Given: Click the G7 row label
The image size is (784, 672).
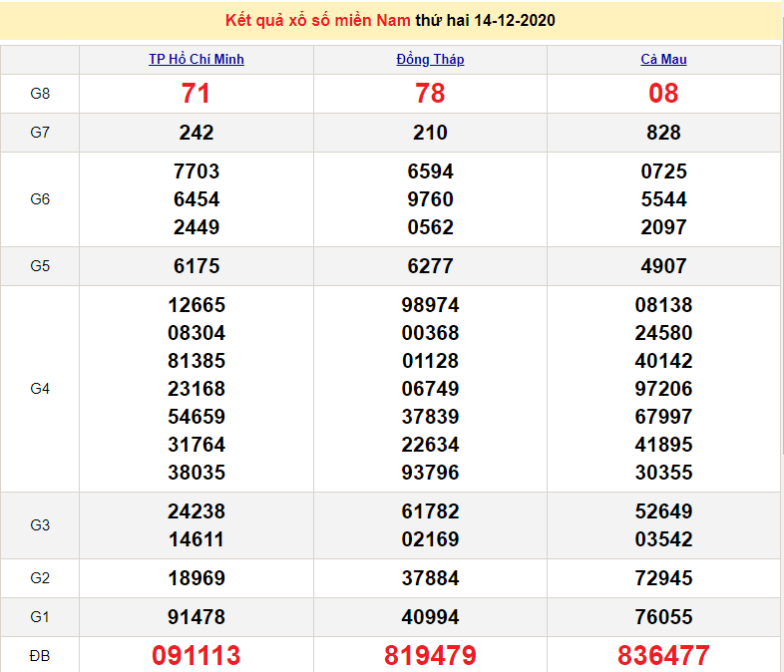Looking at the screenshot, I should (x=40, y=133).
